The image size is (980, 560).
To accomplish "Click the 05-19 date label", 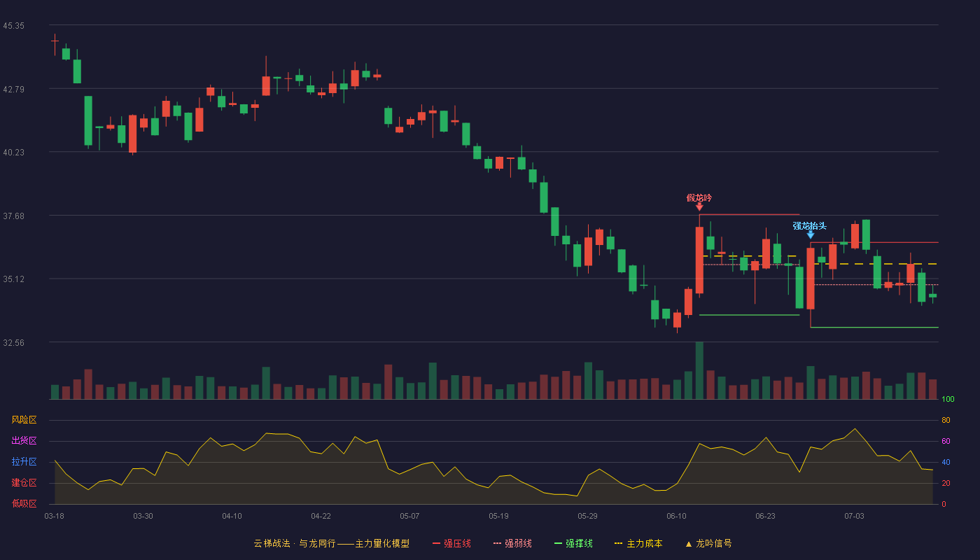I will 498,516.
